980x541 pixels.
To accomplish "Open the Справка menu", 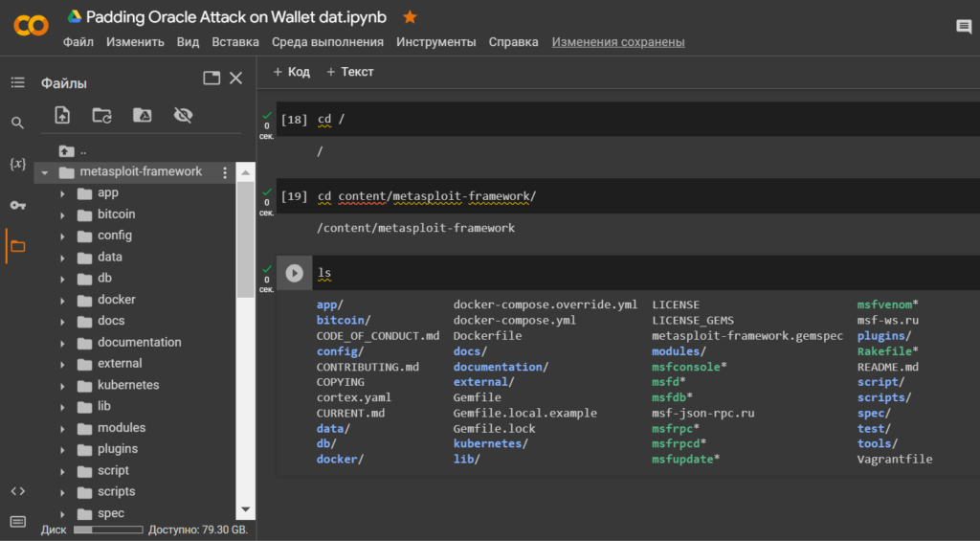I will pyautogui.click(x=513, y=42).
